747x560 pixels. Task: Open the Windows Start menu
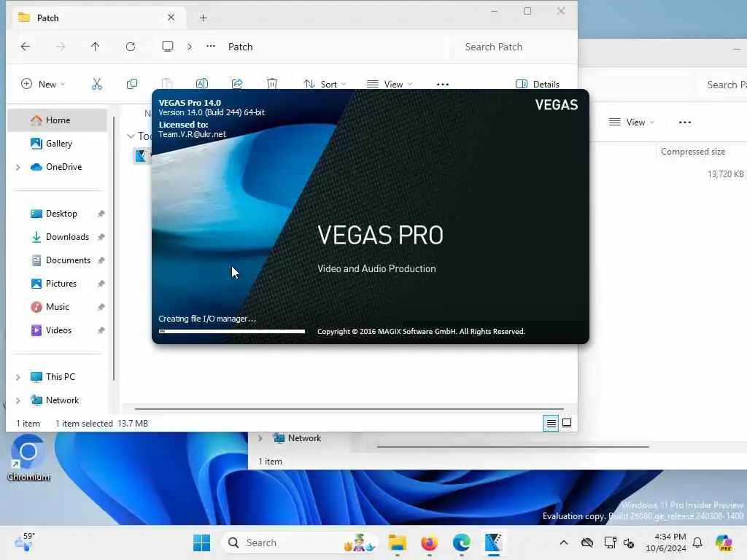[x=201, y=542]
